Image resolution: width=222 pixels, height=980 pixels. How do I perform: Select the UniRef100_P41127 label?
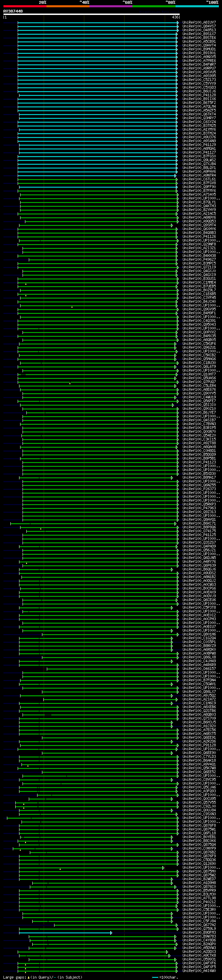[199, 152]
